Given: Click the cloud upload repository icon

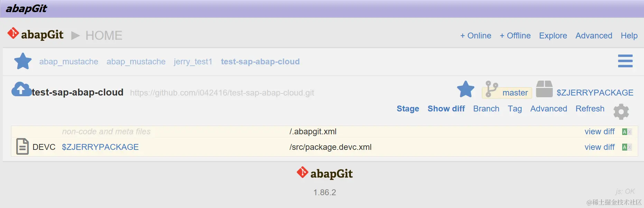Looking at the screenshot, I should (21, 89).
